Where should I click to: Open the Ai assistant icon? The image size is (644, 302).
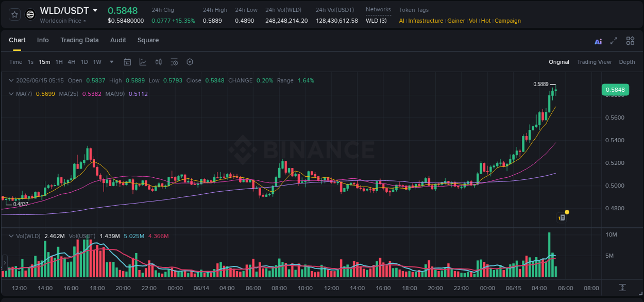[x=598, y=41]
